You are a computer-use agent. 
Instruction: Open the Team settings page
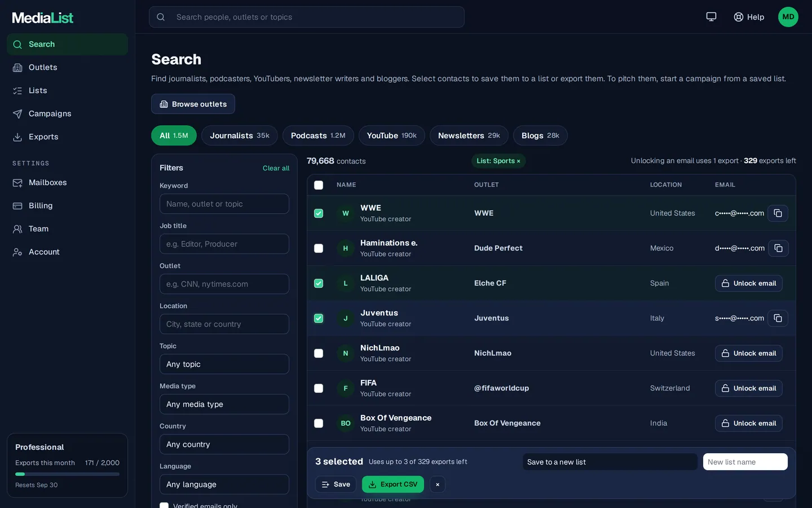(x=67, y=229)
